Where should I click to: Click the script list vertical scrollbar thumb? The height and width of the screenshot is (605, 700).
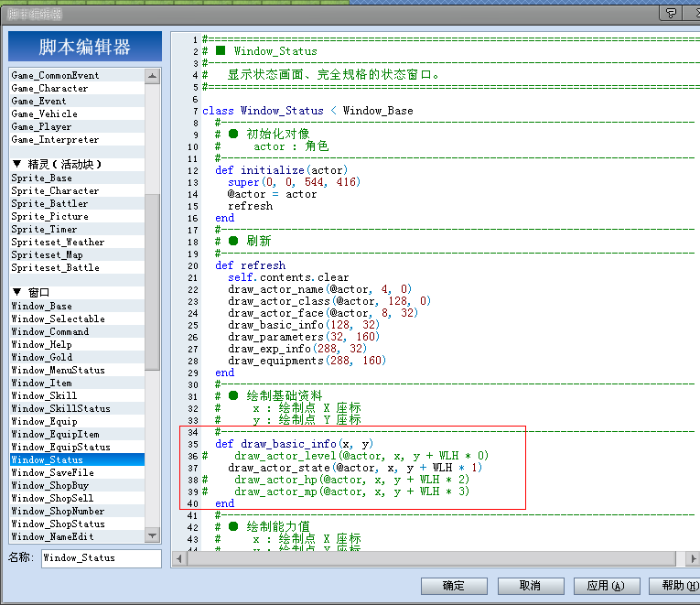(152, 282)
